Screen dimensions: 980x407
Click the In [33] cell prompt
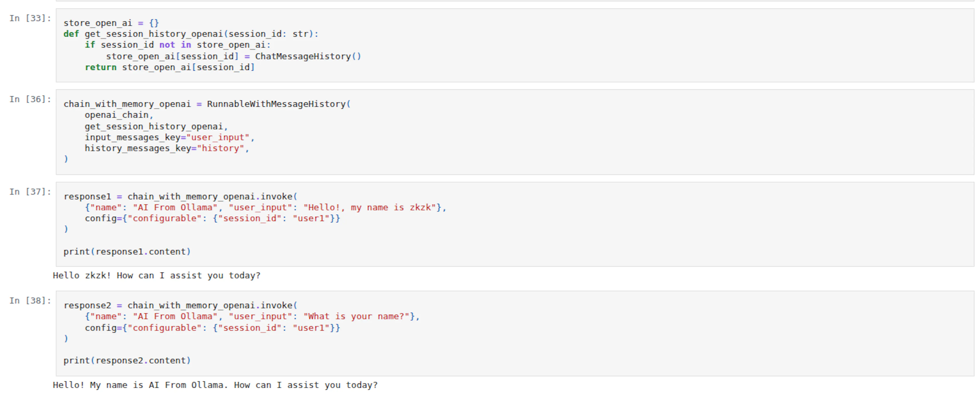[30, 18]
